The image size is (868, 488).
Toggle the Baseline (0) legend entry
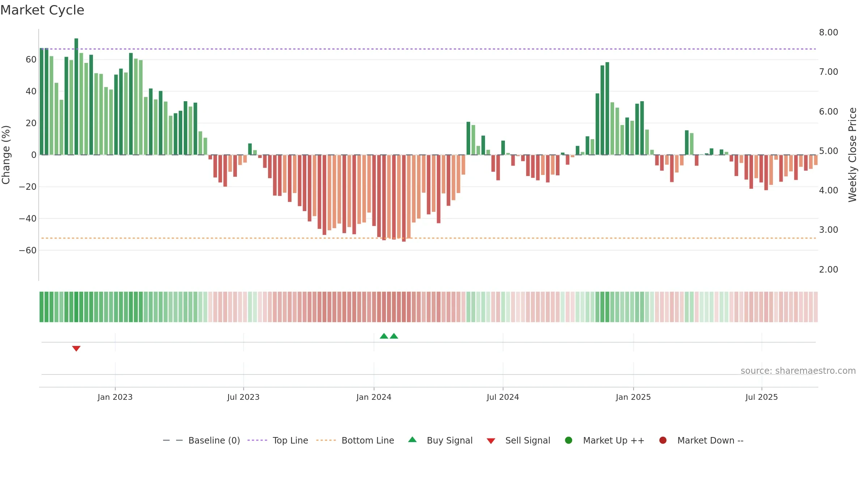tap(201, 440)
